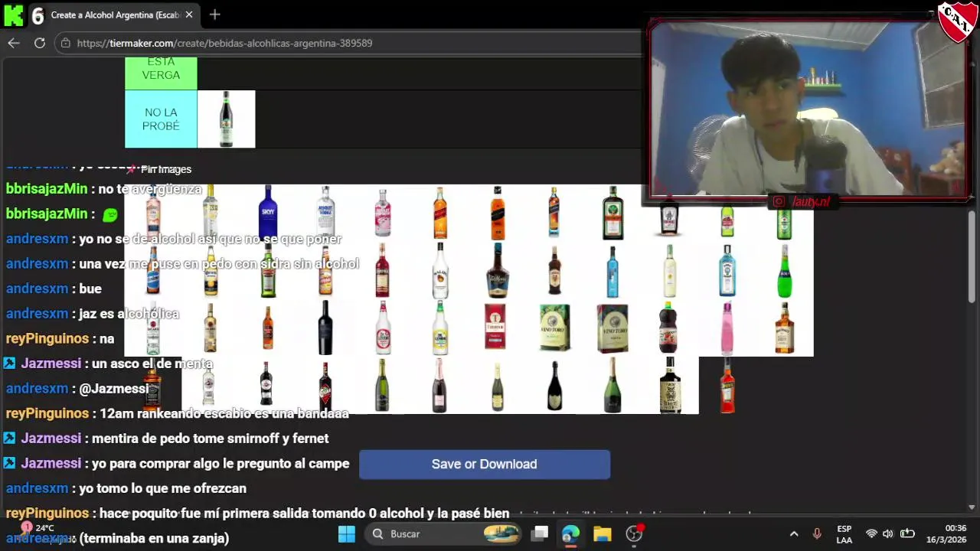Open the volume speaker tray icon
This screenshot has width=980, height=551.
point(888,534)
